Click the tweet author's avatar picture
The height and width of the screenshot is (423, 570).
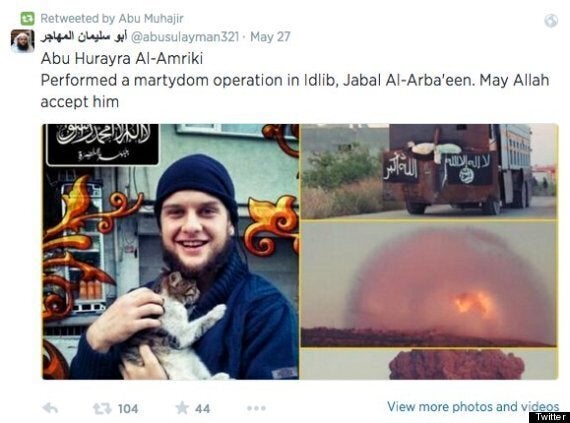point(23,41)
